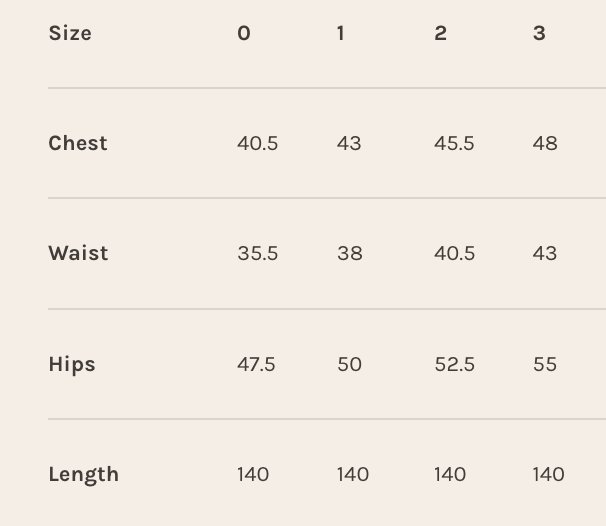Click chest value 48
This screenshot has width=606, height=526.
pyautogui.click(x=545, y=143)
